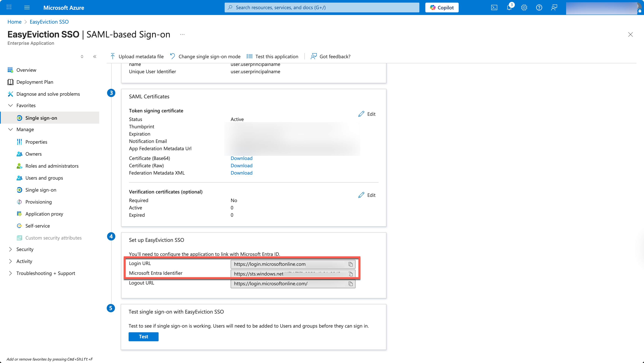Click Upload metadata file

click(137, 57)
